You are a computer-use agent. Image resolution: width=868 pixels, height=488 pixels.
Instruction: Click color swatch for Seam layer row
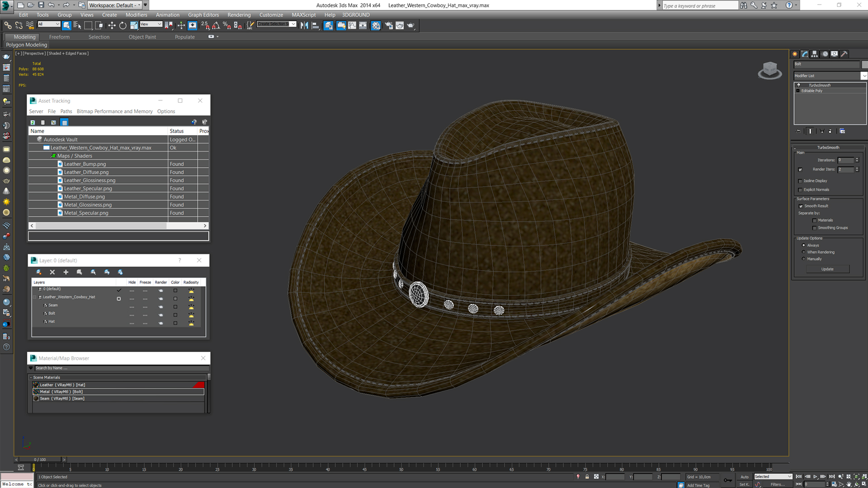175,307
